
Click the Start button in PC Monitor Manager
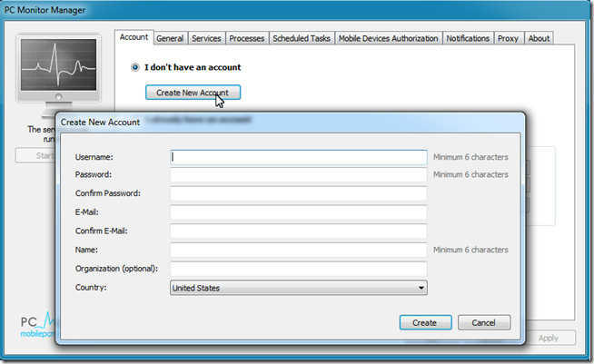coord(35,155)
